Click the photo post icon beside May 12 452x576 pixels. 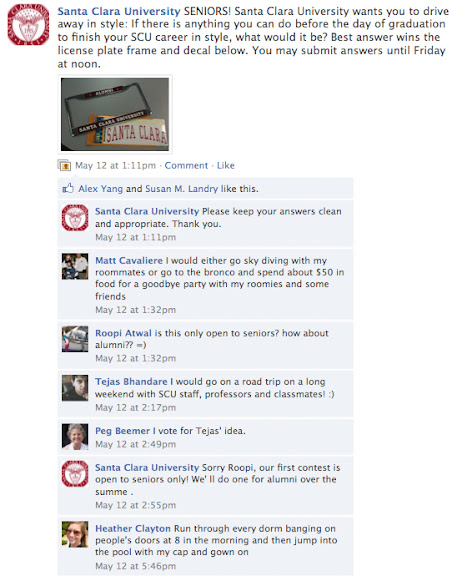[64, 166]
